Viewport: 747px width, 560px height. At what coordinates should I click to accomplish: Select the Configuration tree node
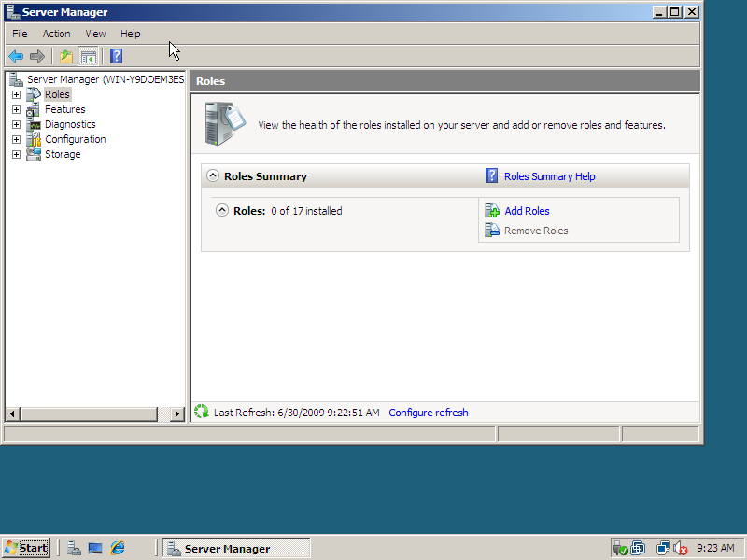click(x=76, y=139)
